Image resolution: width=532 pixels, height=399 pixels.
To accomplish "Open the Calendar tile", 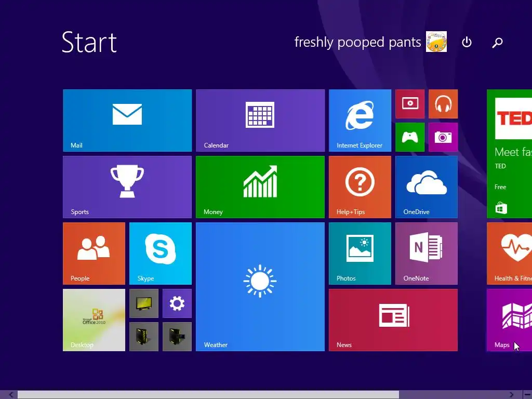I will pyautogui.click(x=260, y=121).
